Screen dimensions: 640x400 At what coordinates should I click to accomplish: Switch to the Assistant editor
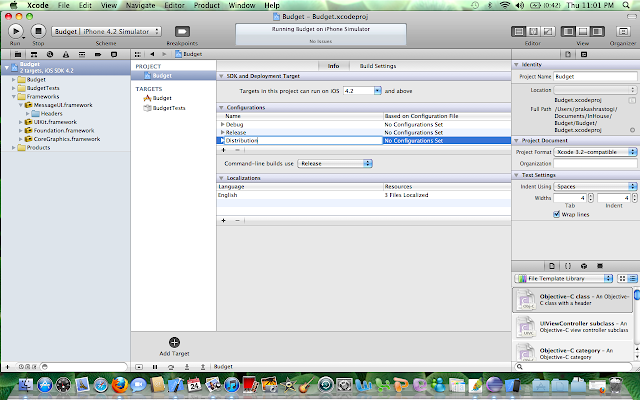(533, 31)
